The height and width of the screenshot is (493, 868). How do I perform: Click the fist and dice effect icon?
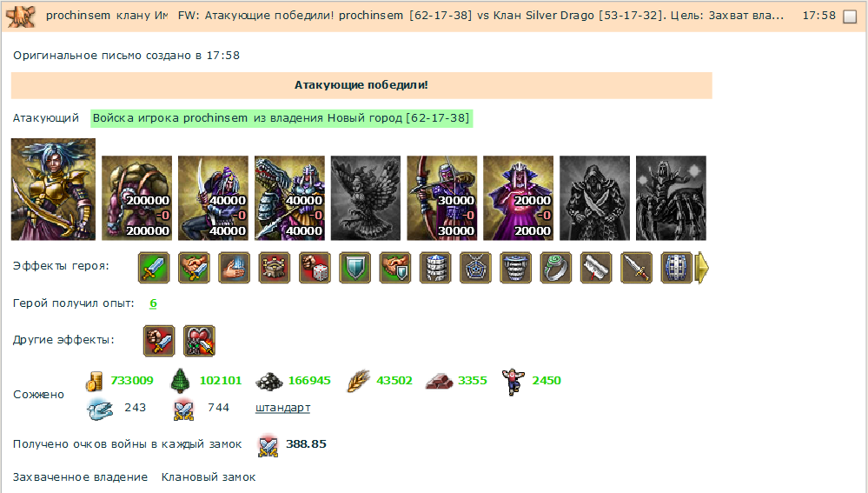[x=315, y=268]
